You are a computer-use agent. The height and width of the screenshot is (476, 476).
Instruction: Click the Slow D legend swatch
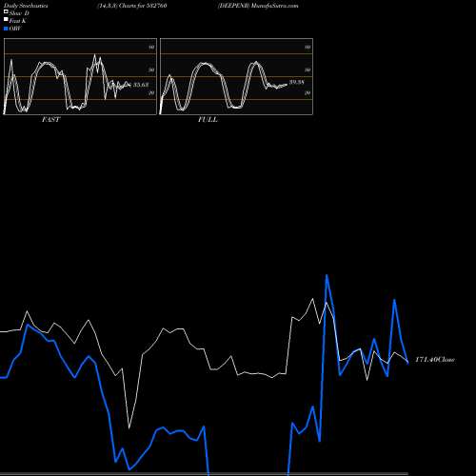pyautogui.click(x=6, y=11)
